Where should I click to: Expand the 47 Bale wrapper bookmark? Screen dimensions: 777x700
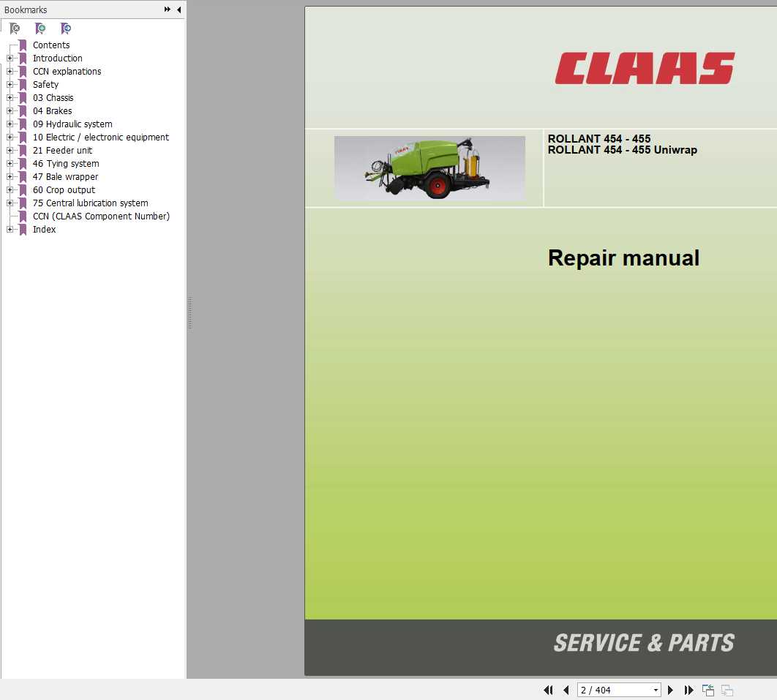tap(10, 176)
